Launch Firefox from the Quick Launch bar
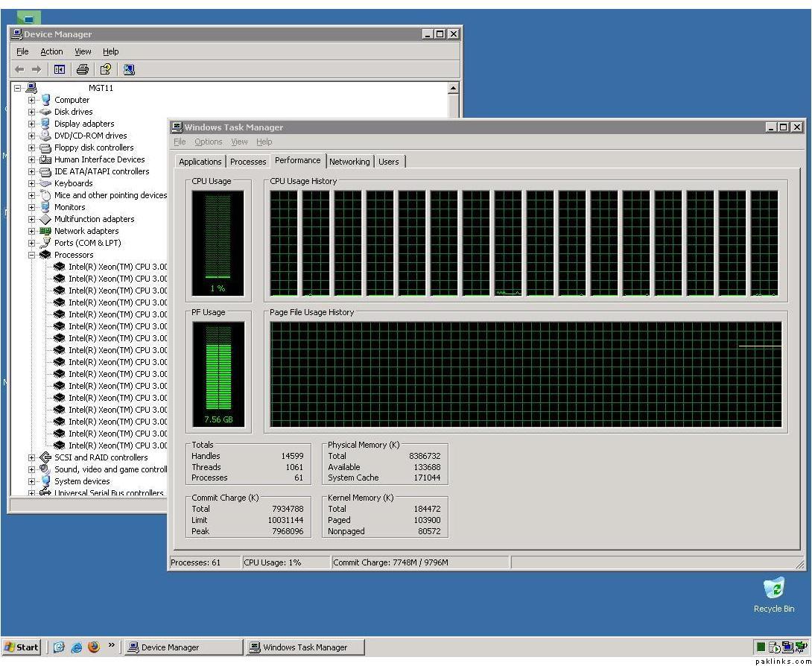Image resolution: width=812 pixels, height=666 pixels. click(94, 647)
